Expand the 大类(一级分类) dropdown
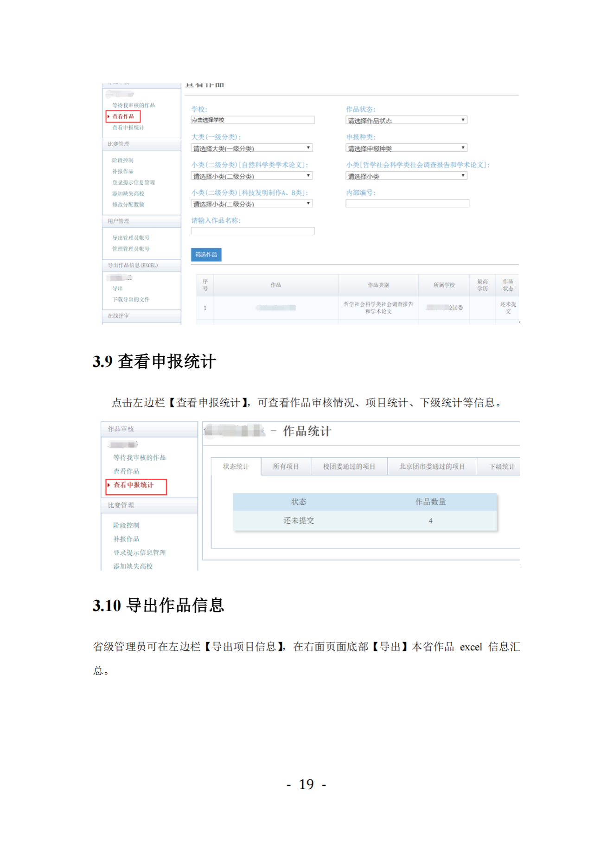The width and height of the screenshot is (613, 868). 252,148
